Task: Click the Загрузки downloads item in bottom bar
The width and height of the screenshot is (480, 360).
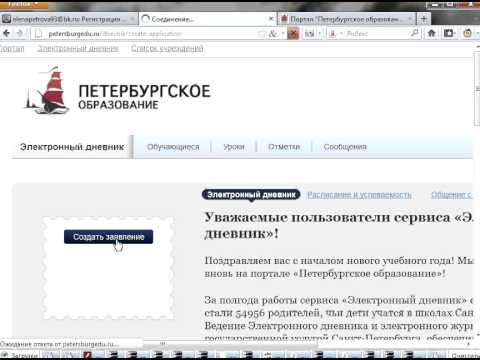Action: (20, 355)
